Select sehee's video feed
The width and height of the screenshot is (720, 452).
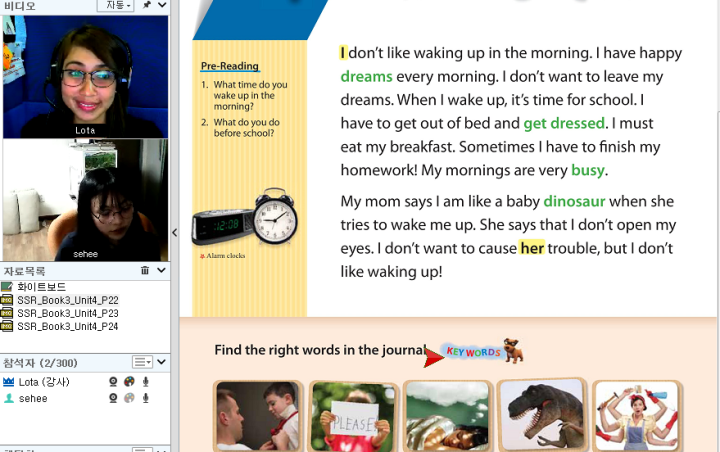coord(85,200)
